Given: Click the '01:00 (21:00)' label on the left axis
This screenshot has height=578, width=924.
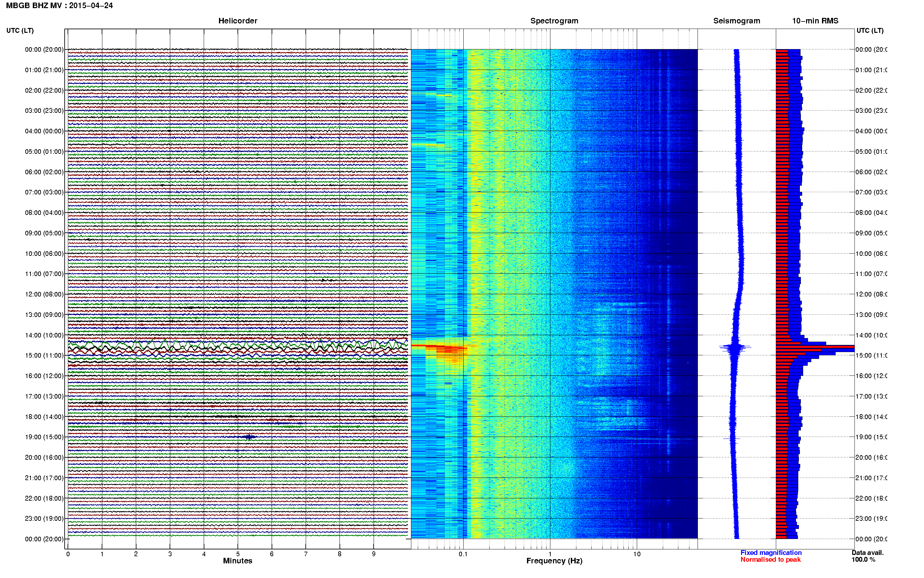Looking at the screenshot, I should tap(44, 70).
